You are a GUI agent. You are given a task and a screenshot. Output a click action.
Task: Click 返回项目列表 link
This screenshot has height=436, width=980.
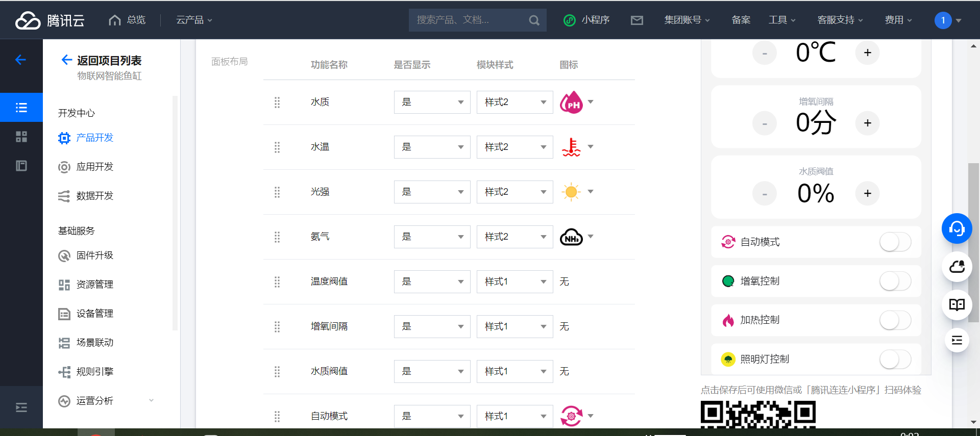109,61
